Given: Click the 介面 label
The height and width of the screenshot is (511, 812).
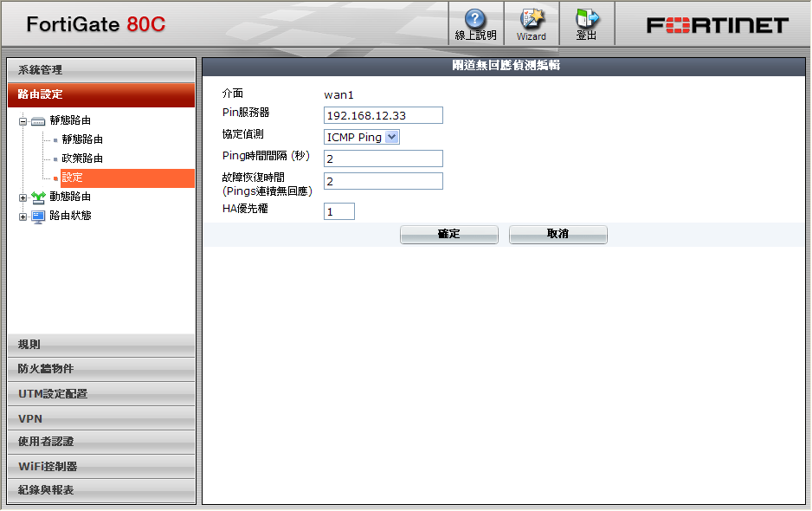Looking at the screenshot, I should (233, 94).
